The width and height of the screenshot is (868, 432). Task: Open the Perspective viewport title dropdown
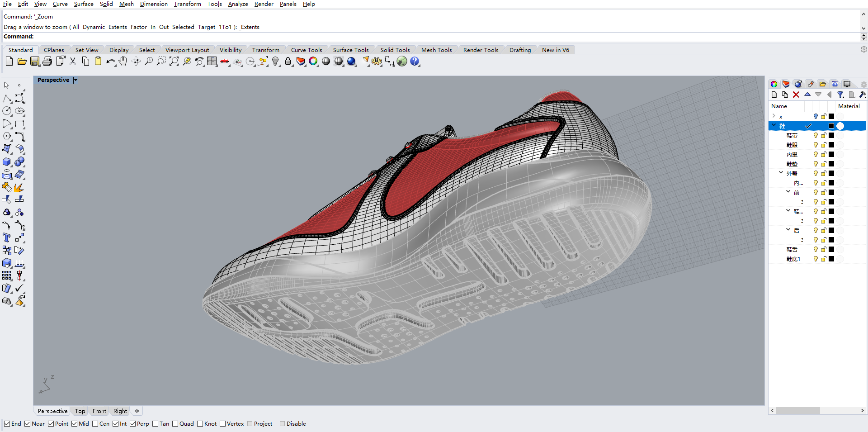[x=75, y=80]
